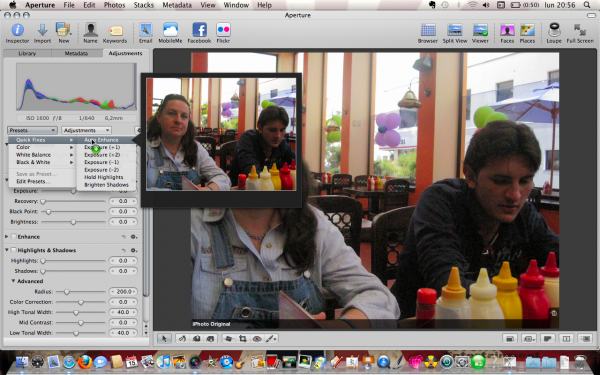
Task: Expand the Enhance adjustment section
Action: click(7, 237)
